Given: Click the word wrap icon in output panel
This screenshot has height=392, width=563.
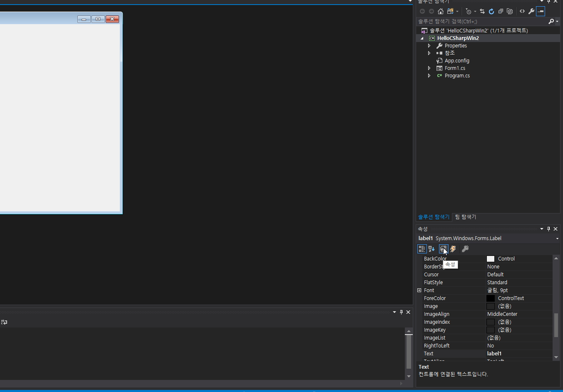Looking at the screenshot, I should pyautogui.click(x=4, y=322).
